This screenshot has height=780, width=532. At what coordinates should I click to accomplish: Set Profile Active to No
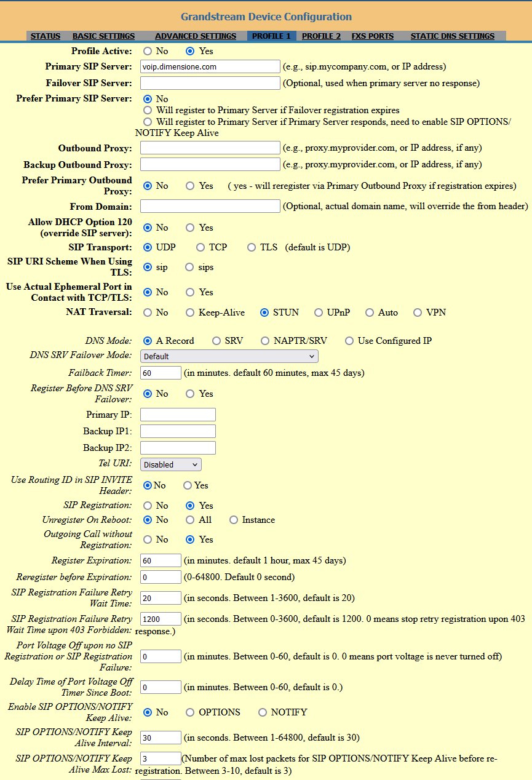[x=148, y=51]
